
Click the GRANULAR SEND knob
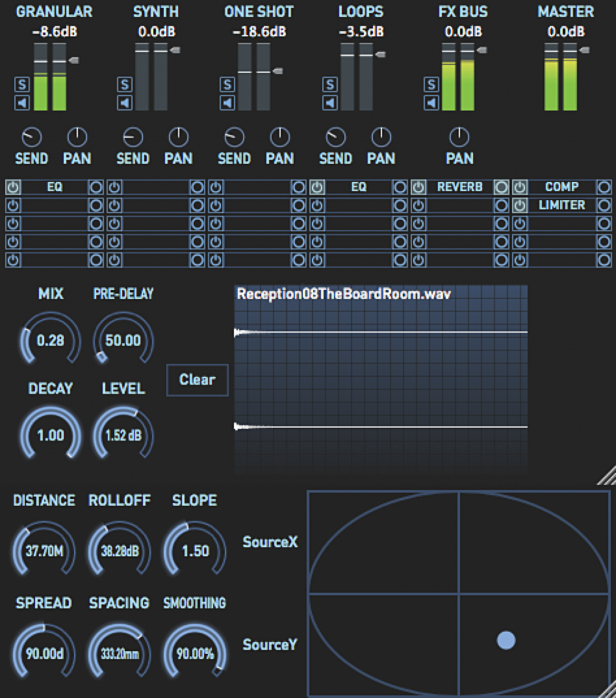[31, 137]
